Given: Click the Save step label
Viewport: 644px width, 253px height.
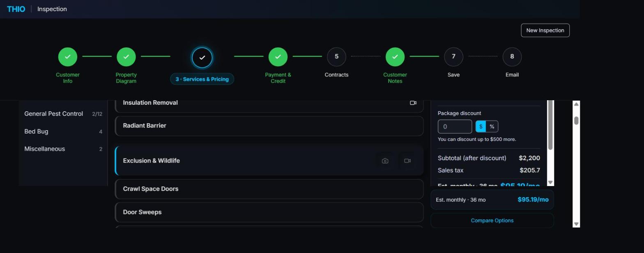Looking at the screenshot, I should (453, 75).
